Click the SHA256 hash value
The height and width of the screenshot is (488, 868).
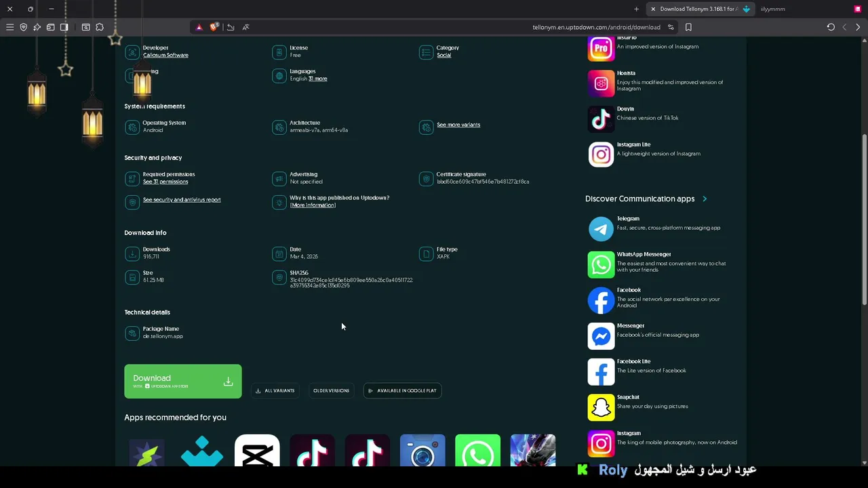click(351, 283)
